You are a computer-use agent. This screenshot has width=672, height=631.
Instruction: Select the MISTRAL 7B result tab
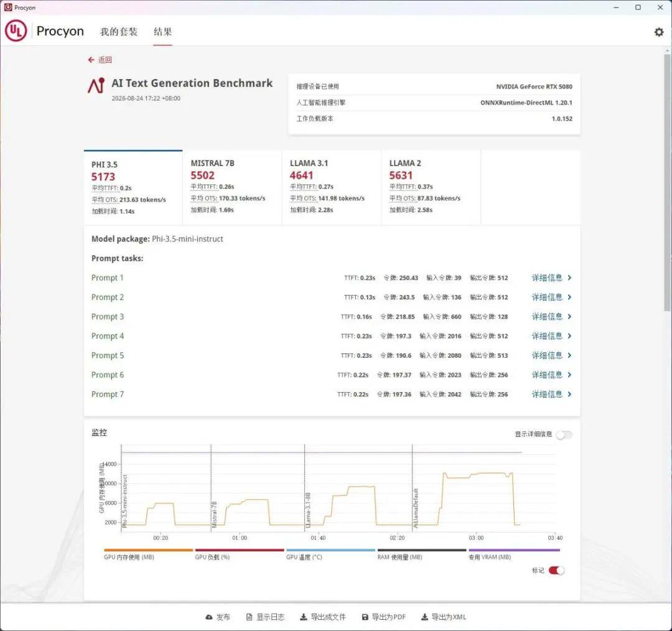click(232, 187)
